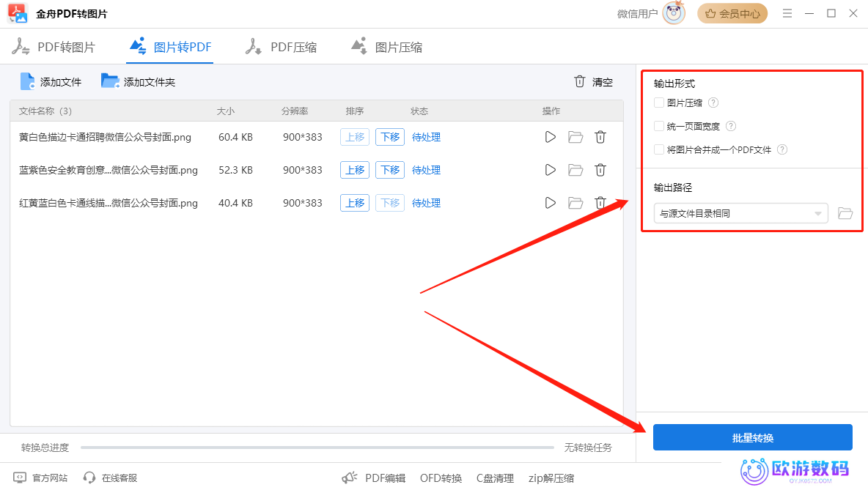Image resolution: width=868 pixels, height=490 pixels.
Task: Start converting 蓝紫色安全教育创意 file with play icon
Action: [x=551, y=170]
